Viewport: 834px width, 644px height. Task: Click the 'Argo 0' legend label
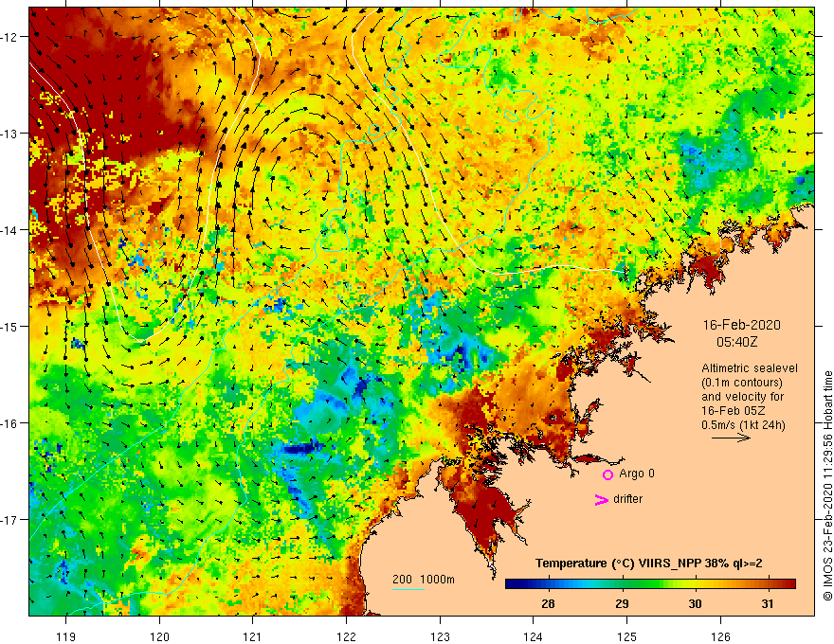pyautogui.click(x=637, y=474)
